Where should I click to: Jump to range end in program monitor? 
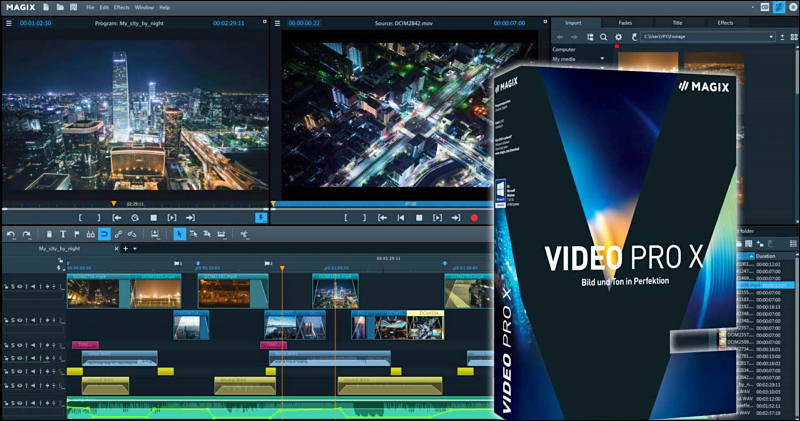click(x=190, y=218)
